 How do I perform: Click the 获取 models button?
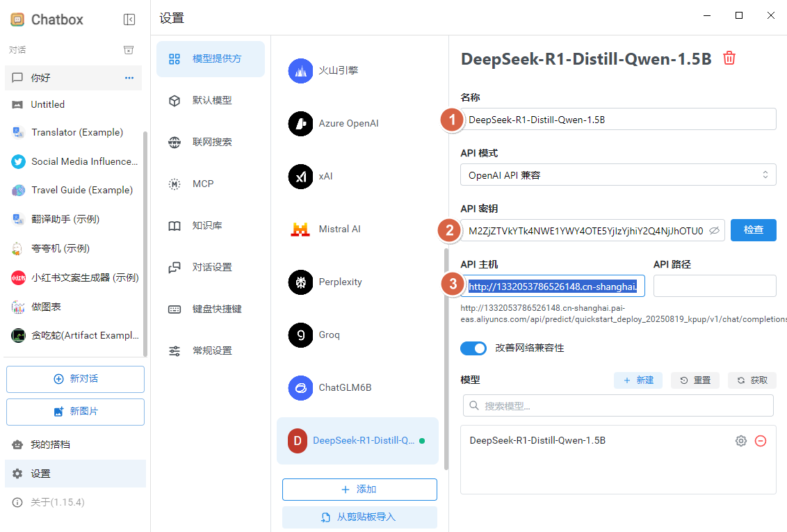click(x=752, y=380)
